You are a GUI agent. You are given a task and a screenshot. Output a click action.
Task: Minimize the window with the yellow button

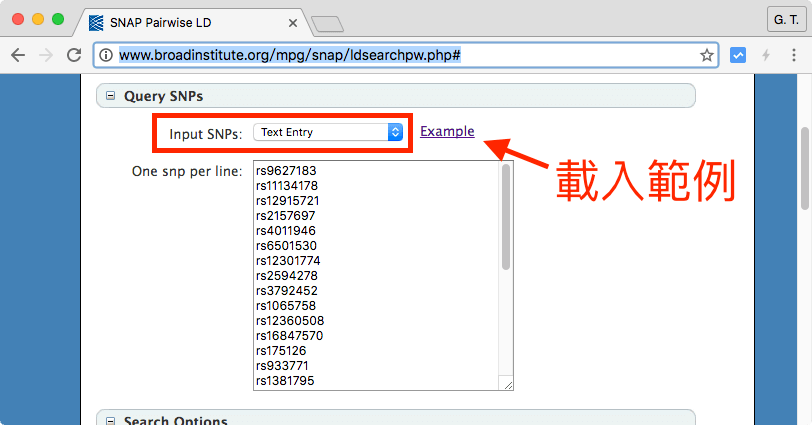[x=38, y=19]
